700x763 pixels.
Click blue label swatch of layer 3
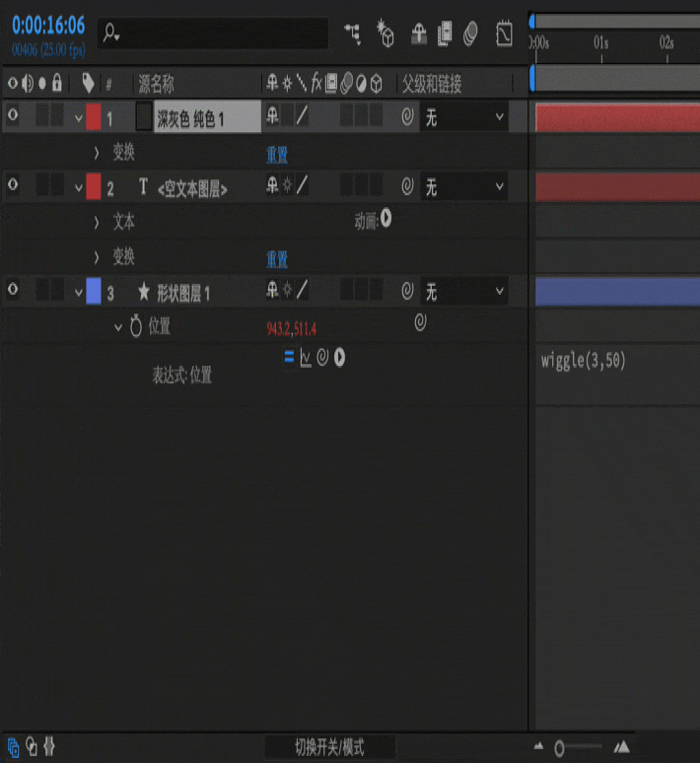pyautogui.click(x=94, y=291)
